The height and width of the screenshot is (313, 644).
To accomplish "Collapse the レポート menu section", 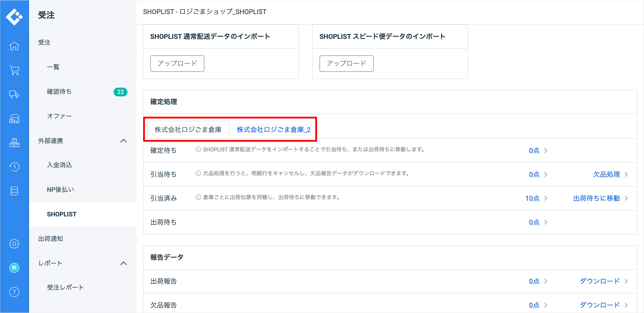I will 123,263.
